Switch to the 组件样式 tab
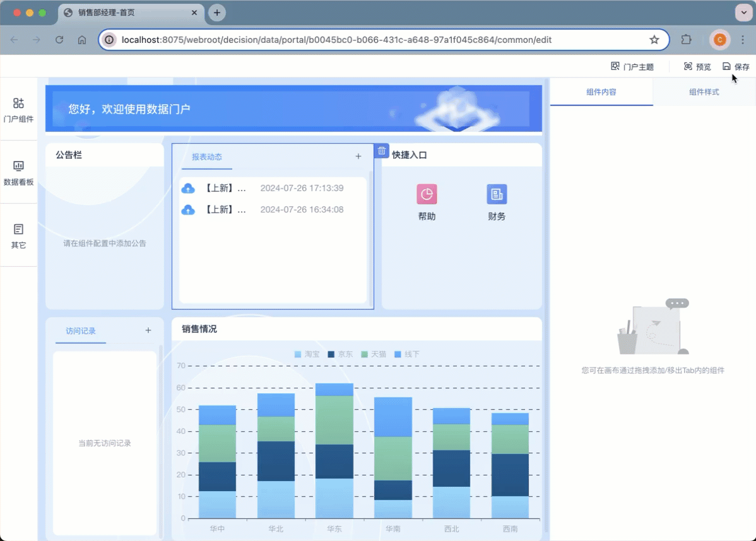 coord(704,91)
